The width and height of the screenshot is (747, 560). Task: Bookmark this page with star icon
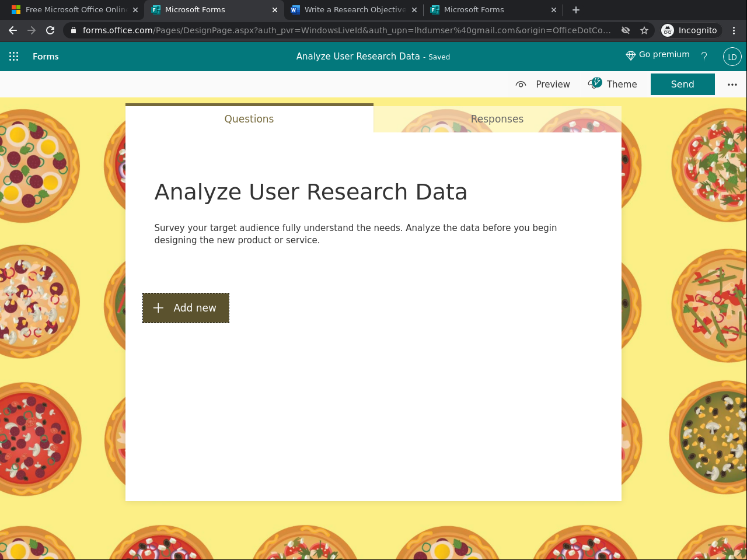644,30
